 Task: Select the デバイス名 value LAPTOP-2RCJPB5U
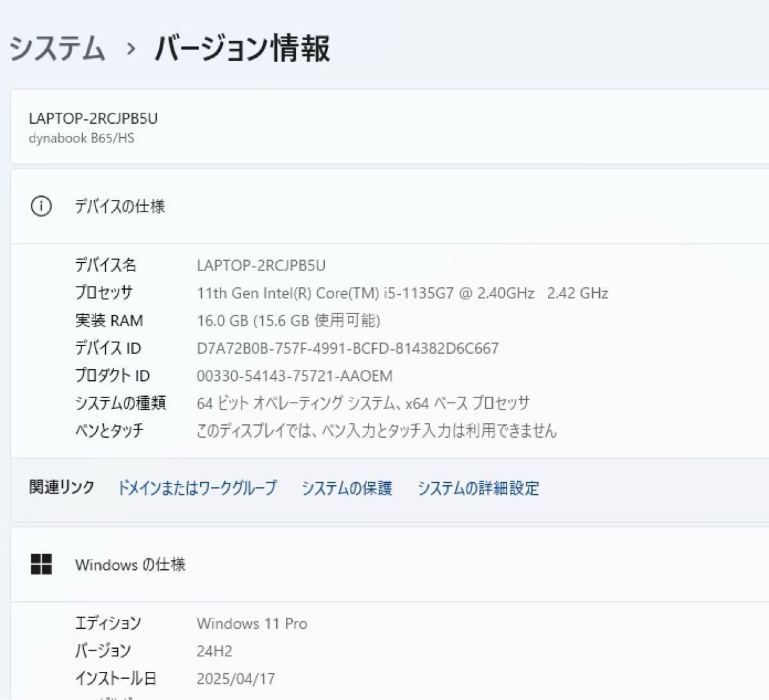[x=261, y=265]
